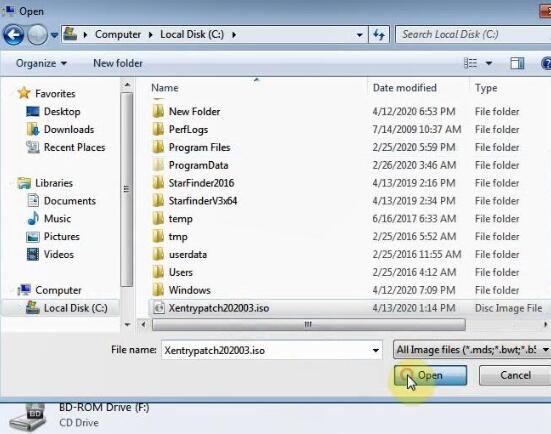Viewport: 551px width, 434px height.
Task: Click New folder in toolbar
Action: pyautogui.click(x=118, y=64)
